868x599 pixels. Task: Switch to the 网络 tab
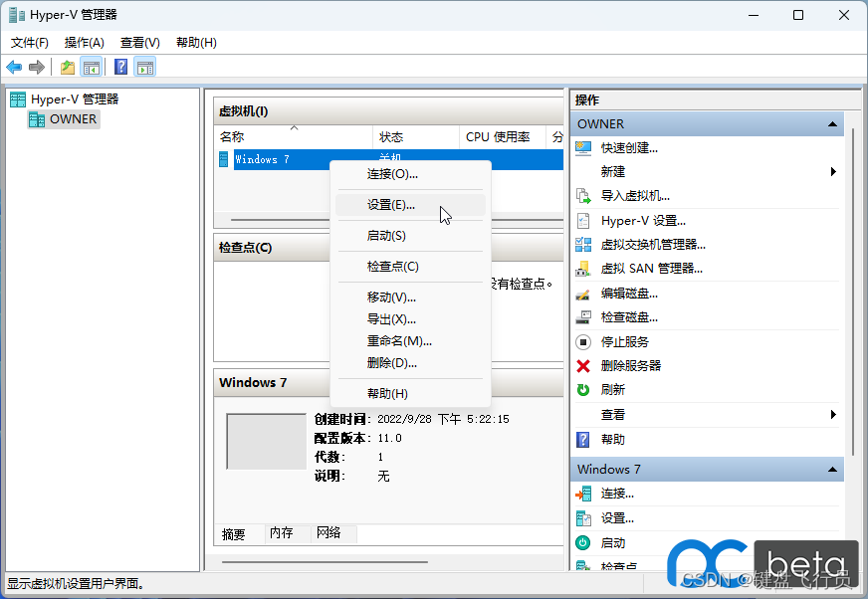329,533
